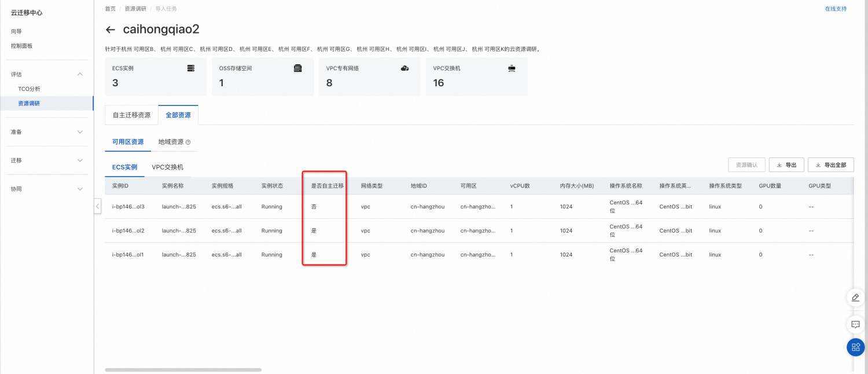Screen dimensions: 868x374
Task: Expand the 准备 section in sidebar
Action: [x=80, y=132]
